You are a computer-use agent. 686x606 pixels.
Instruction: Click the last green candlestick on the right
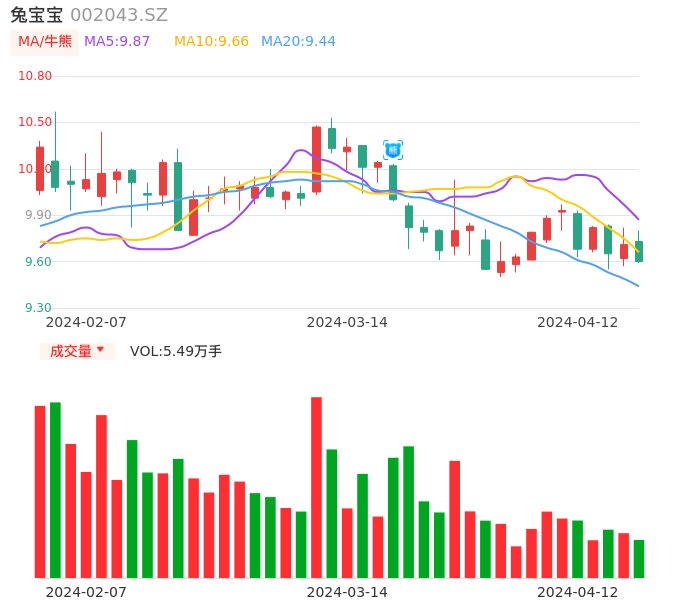pyautogui.click(x=639, y=251)
